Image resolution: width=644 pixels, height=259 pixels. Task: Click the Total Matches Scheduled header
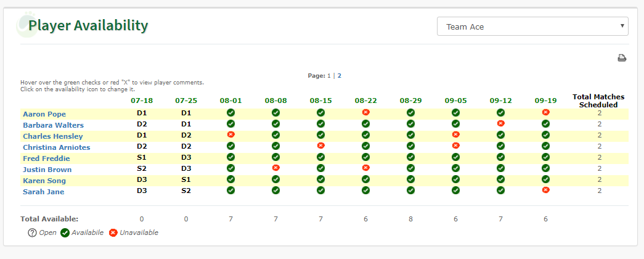point(598,101)
